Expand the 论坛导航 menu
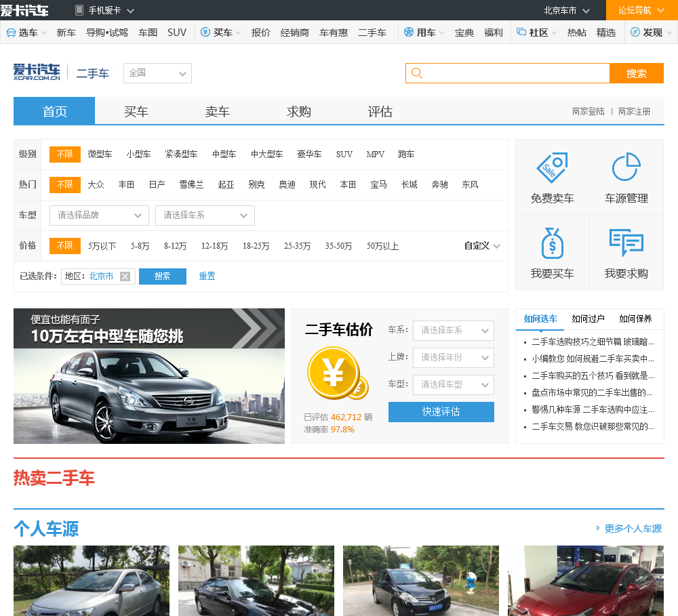678x616 pixels. click(x=641, y=10)
